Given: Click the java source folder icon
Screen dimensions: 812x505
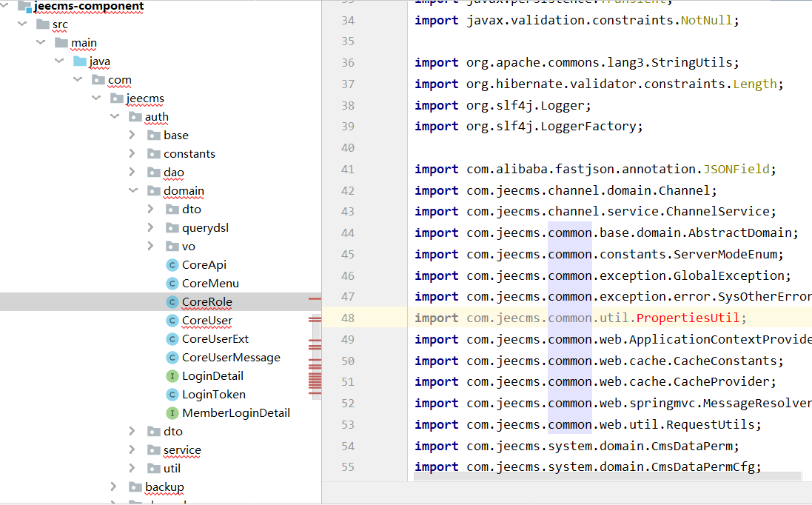Looking at the screenshot, I should [x=80, y=61].
